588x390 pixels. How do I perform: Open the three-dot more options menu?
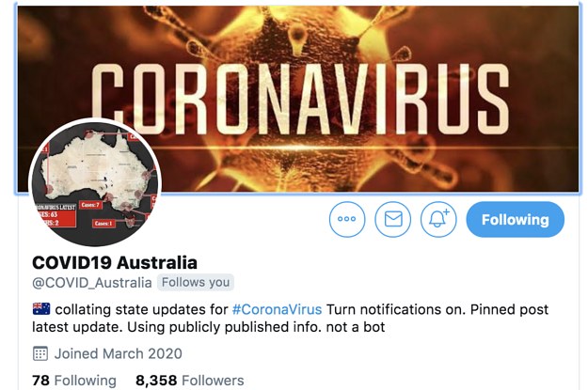click(347, 219)
